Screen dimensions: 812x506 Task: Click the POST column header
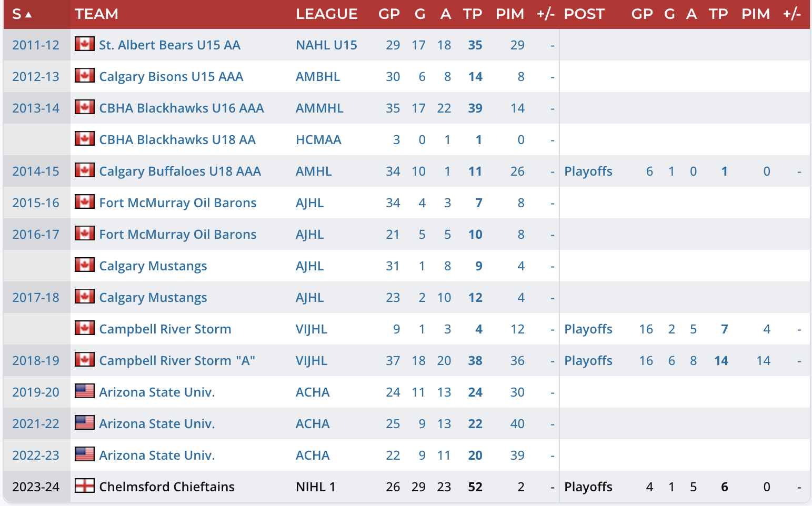[584, 14]
